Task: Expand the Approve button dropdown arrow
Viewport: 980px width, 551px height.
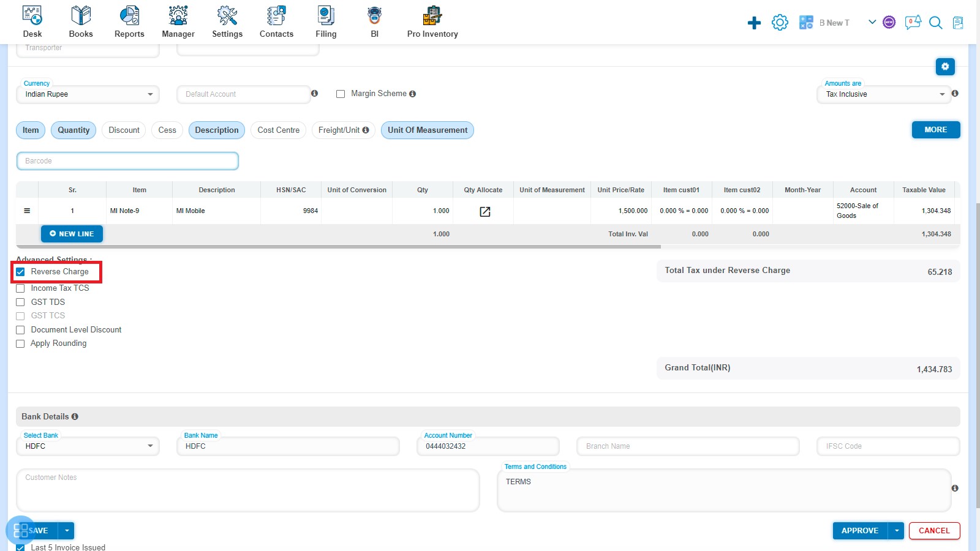Action: coord(896,531)
